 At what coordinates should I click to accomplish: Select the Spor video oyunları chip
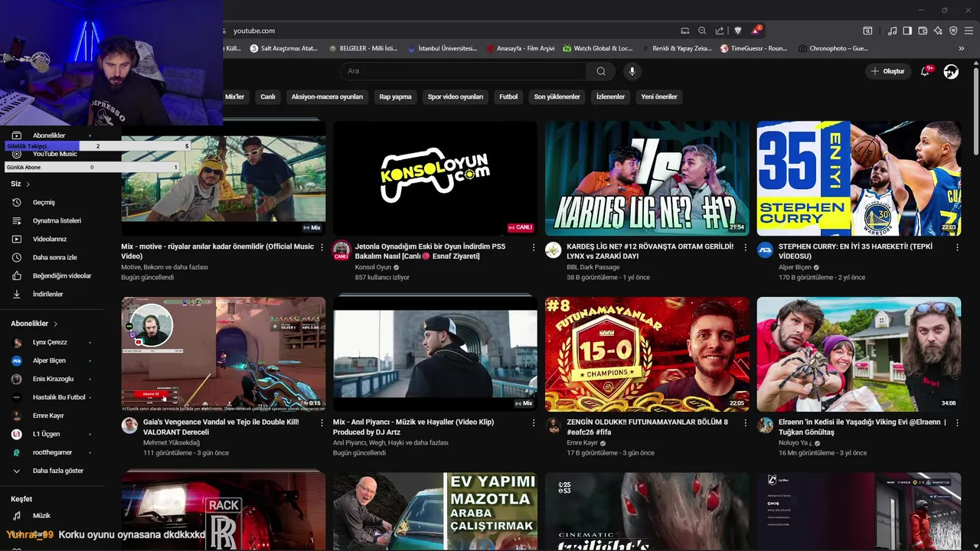coord(456,97)
